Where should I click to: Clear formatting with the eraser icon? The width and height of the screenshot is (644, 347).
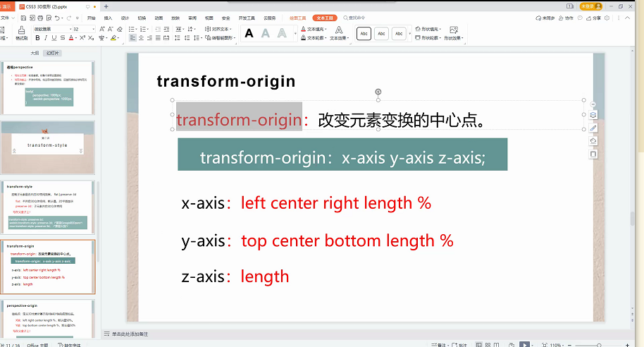[x=120, y=29]
